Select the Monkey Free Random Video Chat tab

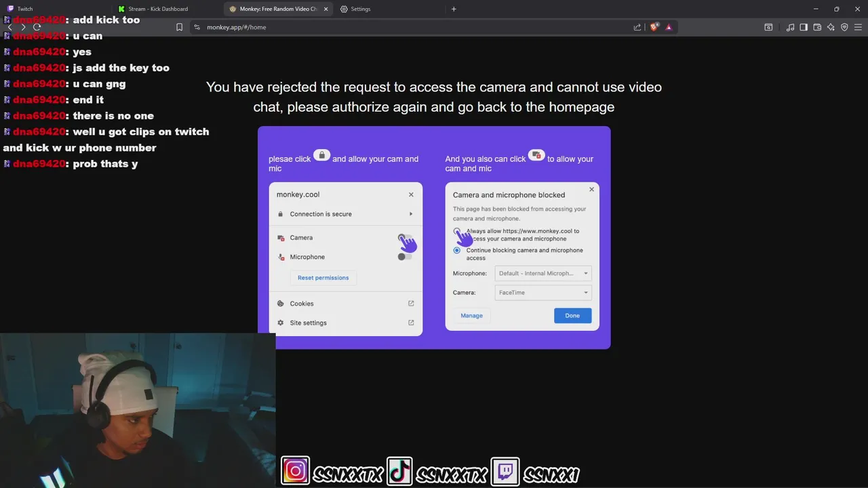278,9
